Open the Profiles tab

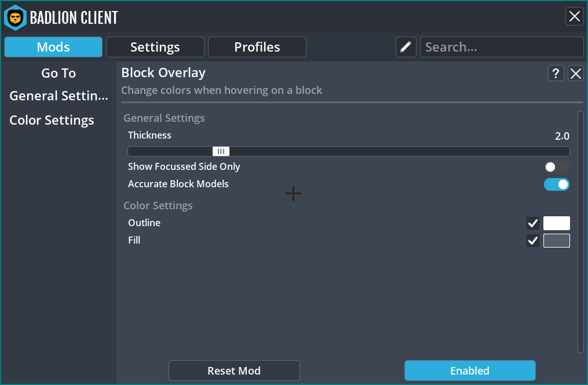(257, 47)
